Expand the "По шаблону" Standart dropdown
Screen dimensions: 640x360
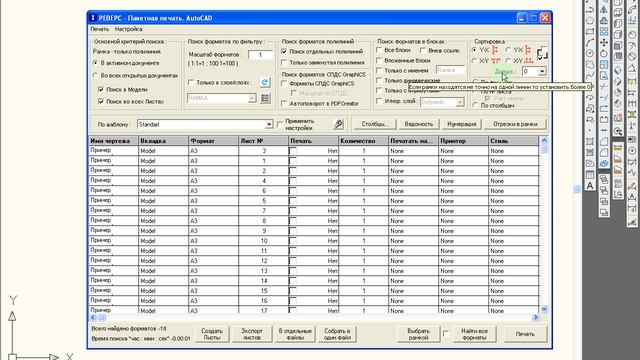coord(269,124)
